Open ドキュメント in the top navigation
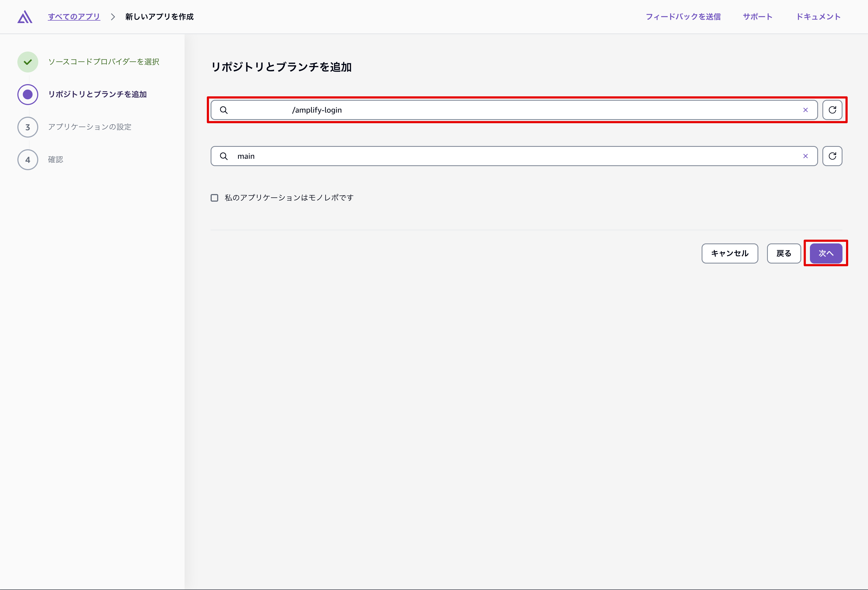This screenshot has width=868, height=590. pyautogui.click(x=818, y=17)
